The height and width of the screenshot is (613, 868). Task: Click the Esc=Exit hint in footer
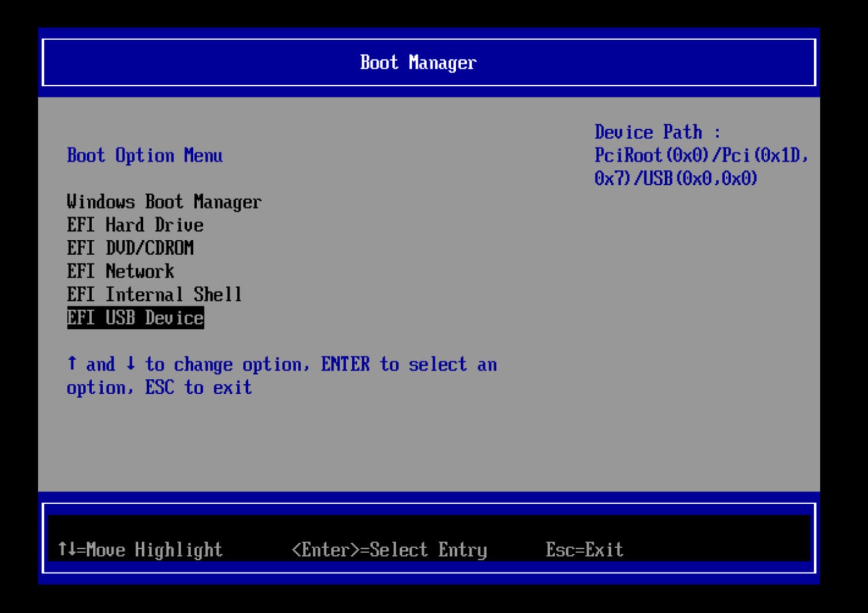pyautogui.click(x=584, y=549)
